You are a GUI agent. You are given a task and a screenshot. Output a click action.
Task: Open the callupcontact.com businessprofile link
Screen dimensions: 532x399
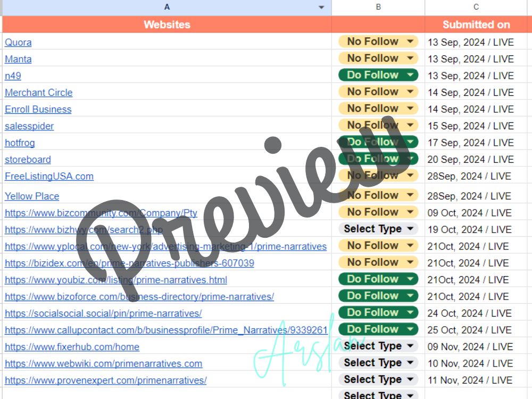click(166, 330)
